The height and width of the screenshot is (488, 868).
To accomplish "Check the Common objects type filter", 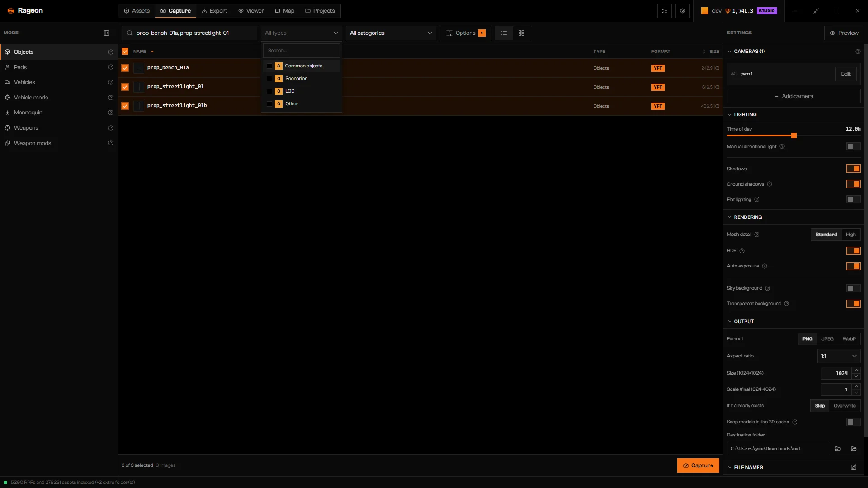I will click(x=269, y=66).
